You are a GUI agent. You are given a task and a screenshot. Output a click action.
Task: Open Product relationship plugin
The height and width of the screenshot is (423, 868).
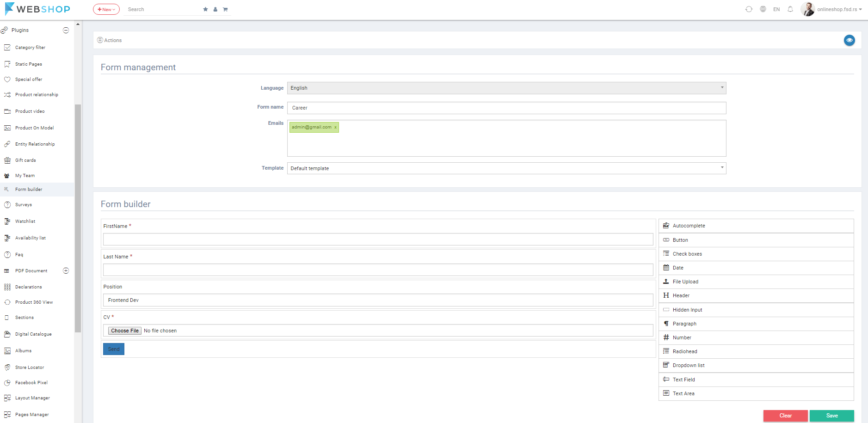(x=37, y=95)
